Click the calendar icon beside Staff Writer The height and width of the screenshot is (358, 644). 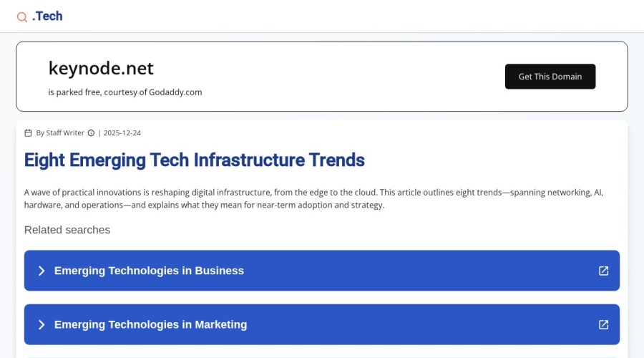click(x=28, y=132)
